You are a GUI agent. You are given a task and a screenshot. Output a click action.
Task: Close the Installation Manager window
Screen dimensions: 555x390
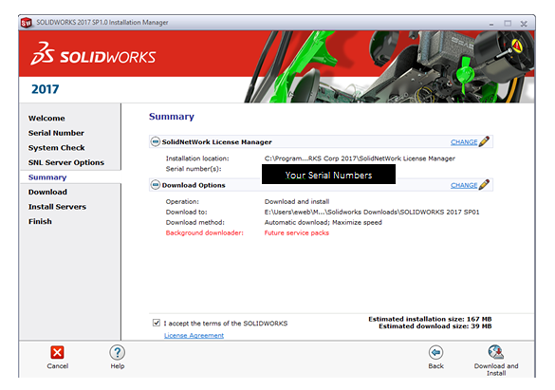(524, 24)
